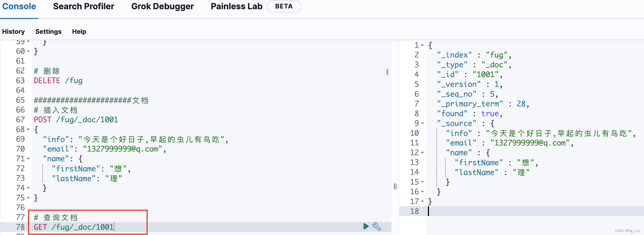644x235 pixels.
Task: Click the editor vertical scrollbar thumb
Action: click(x=387, y=72)
